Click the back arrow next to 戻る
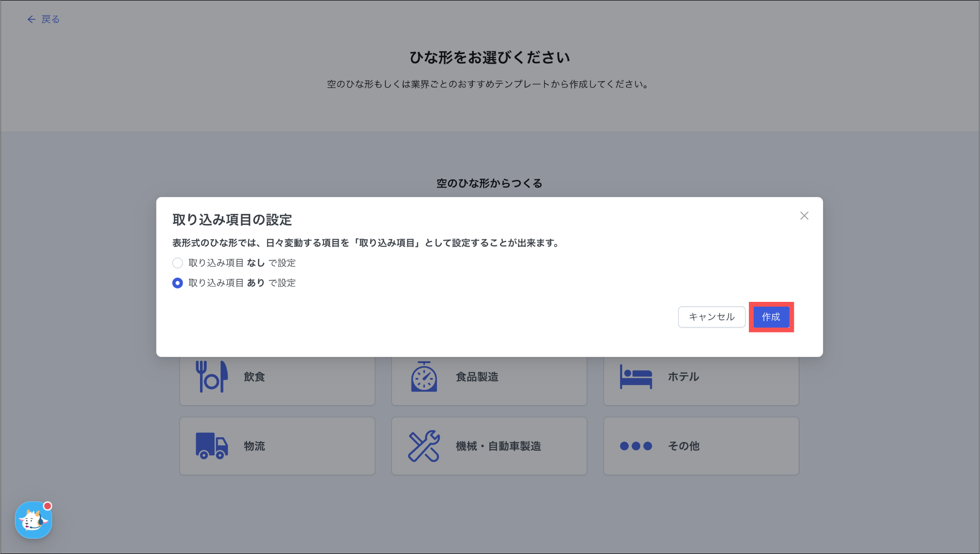This screenshot has width=980, height=554. pyautogui.click(x=32, y=19)
